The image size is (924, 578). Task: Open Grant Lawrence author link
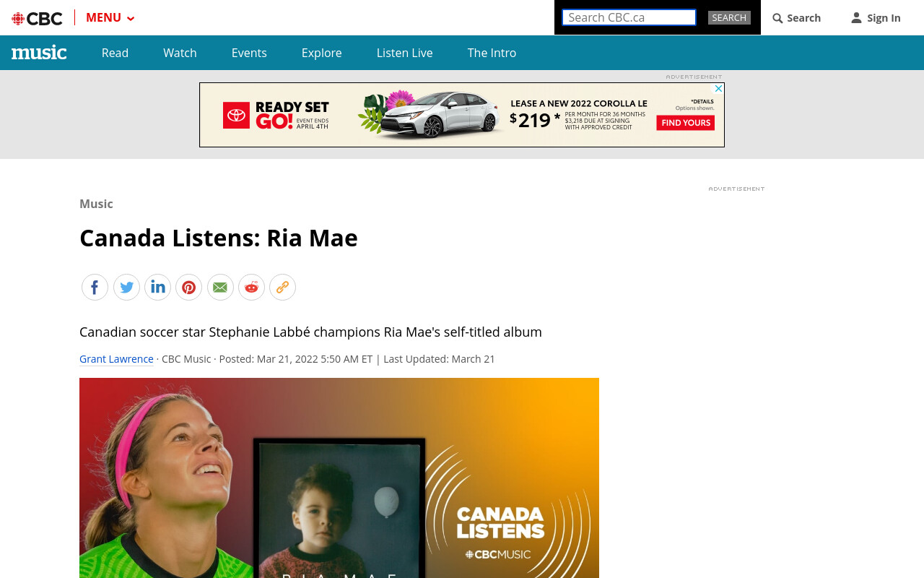point(116,359)
